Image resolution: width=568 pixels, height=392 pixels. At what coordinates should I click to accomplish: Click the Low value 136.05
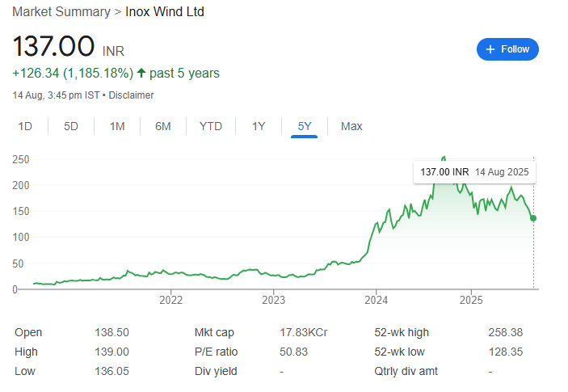(112, 371)
